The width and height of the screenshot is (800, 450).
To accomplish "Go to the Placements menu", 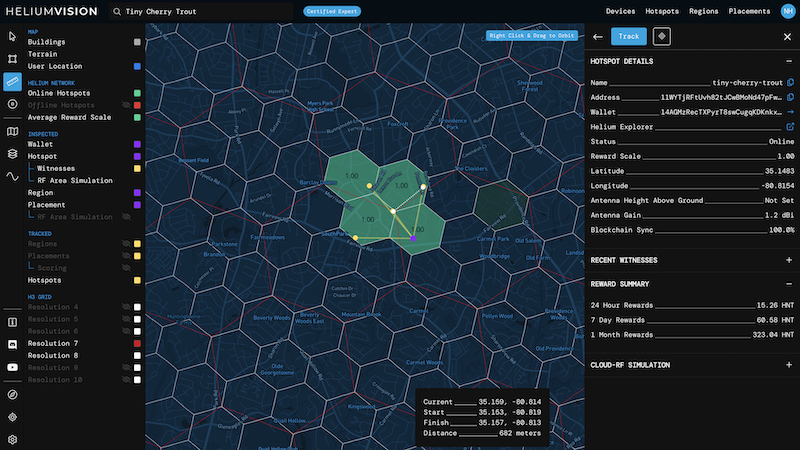I will pyautogui.click(x=750, y=11).
